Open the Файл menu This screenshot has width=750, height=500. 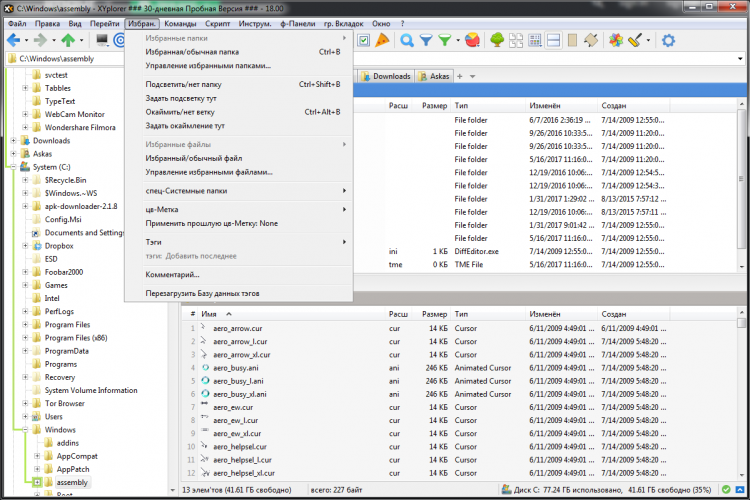[17, 23]
